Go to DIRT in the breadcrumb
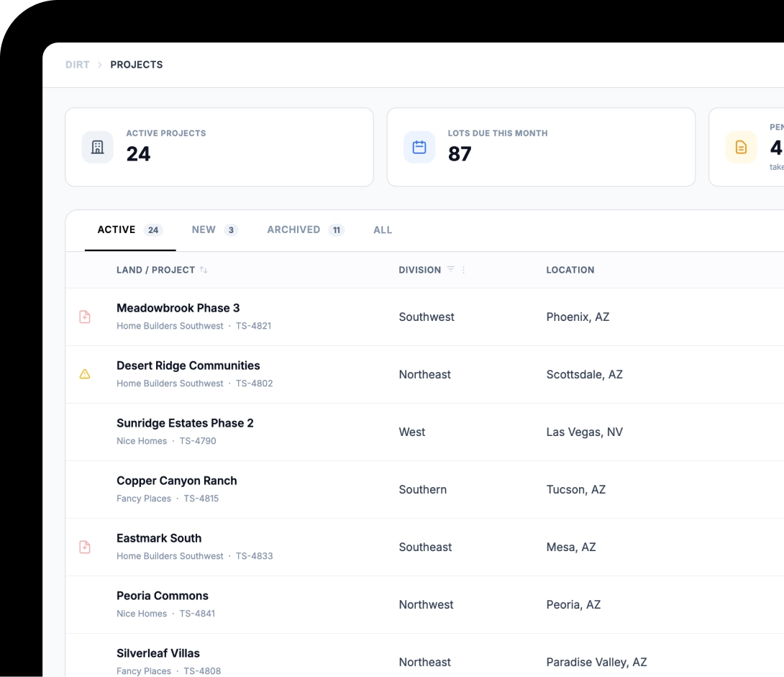Image resolution: width=784 pixels, height=677 pixels. coord(78,65)
